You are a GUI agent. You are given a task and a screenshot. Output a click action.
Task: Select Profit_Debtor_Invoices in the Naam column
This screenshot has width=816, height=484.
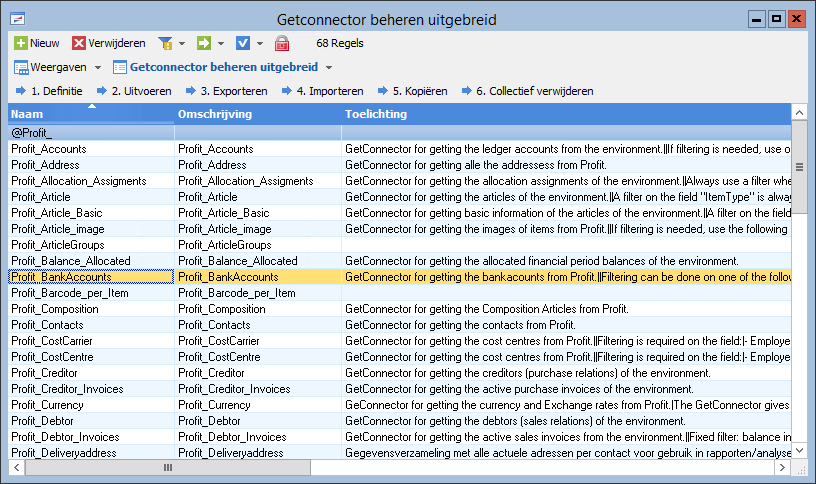[65, 437]
